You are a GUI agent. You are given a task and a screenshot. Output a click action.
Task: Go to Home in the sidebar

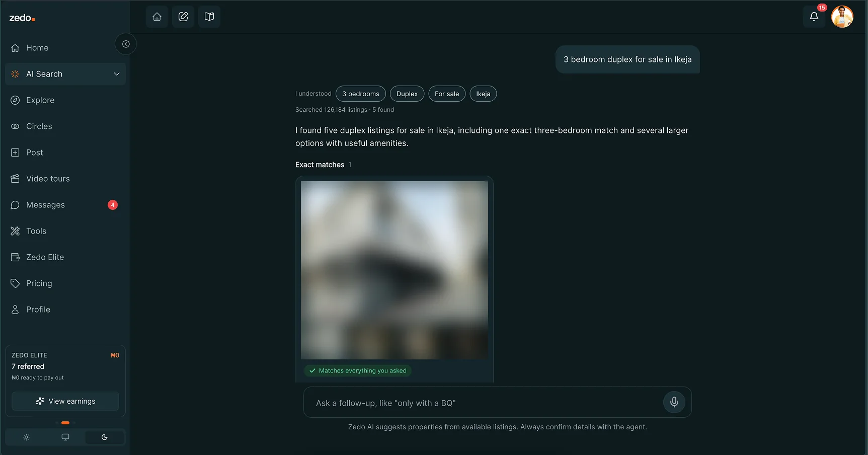tap(65, 48)
